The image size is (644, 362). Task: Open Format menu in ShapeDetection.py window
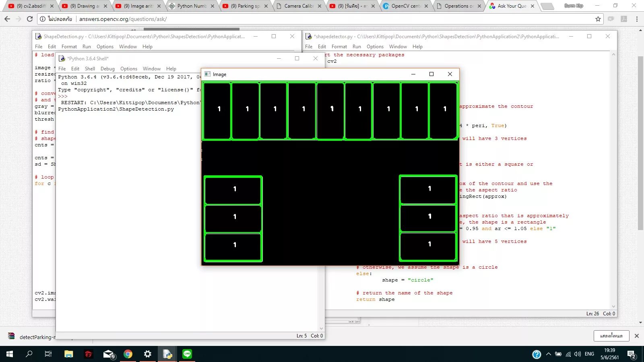[69, 47]
